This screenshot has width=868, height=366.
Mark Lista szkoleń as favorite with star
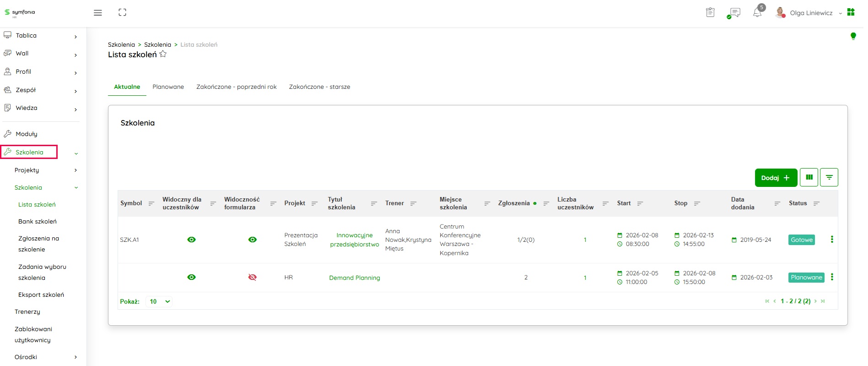(163, 54)
